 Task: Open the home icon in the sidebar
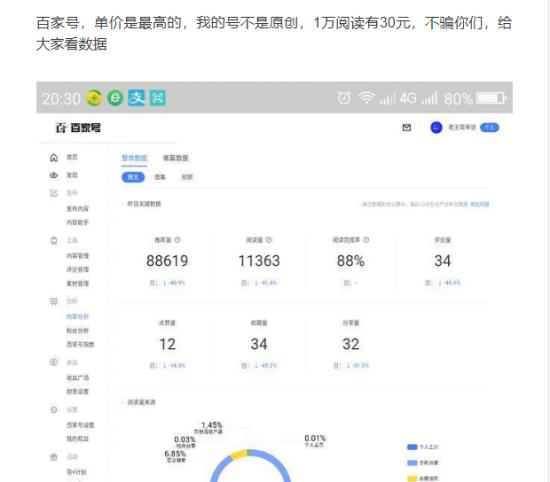tap(54, 158)
